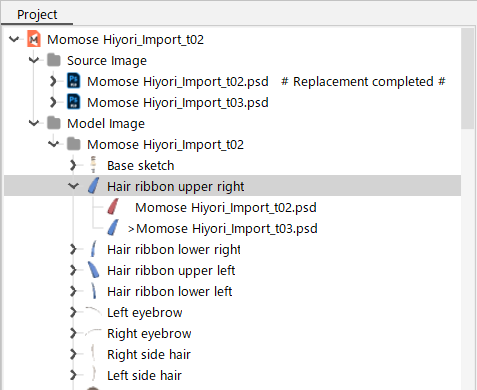This screenshot has width=477, height=390.
Task: Collapse the Model Image folder
Action: [34, 123]
